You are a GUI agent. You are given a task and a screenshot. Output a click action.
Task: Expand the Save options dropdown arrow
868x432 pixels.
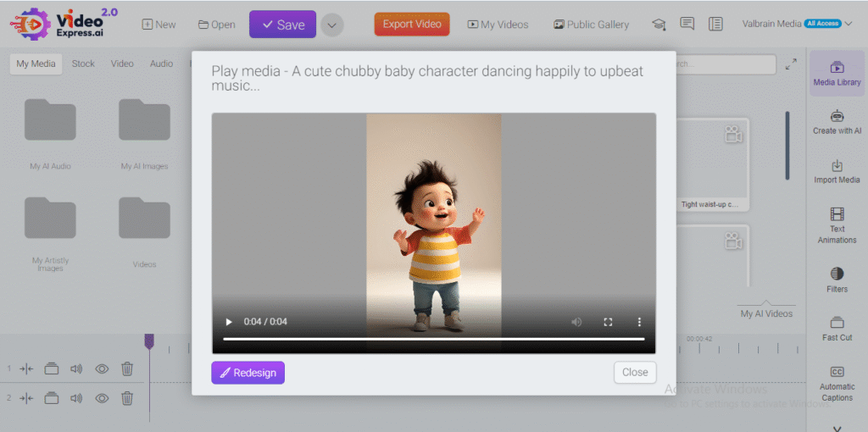331,25
